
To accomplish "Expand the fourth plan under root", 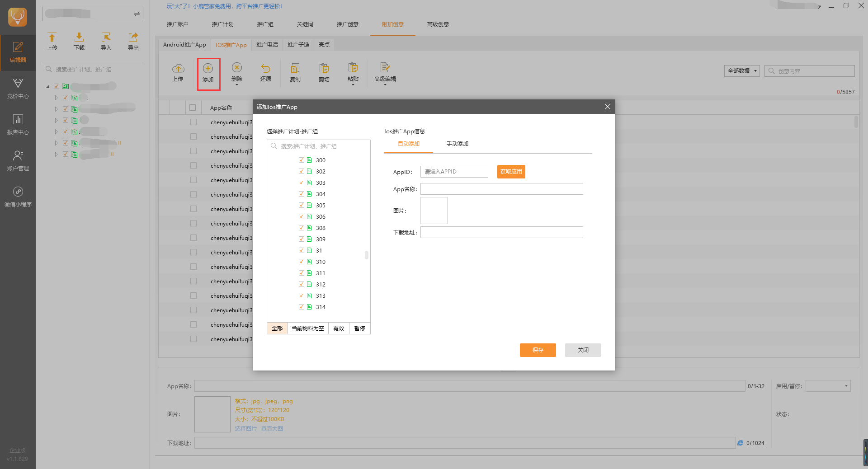I will [x=57, y=131].
